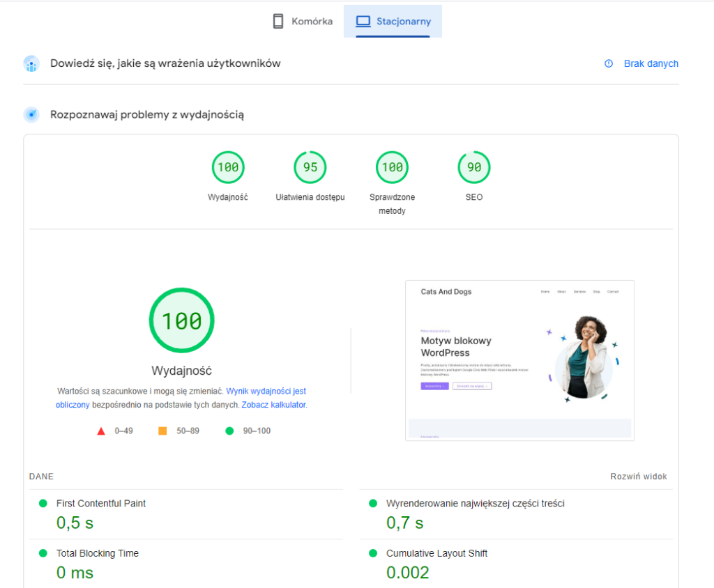The image size is (714, 588).
Task: Click green dot beside Wyrenderowanie największej części treści
Action: click(x=373, y=503)
